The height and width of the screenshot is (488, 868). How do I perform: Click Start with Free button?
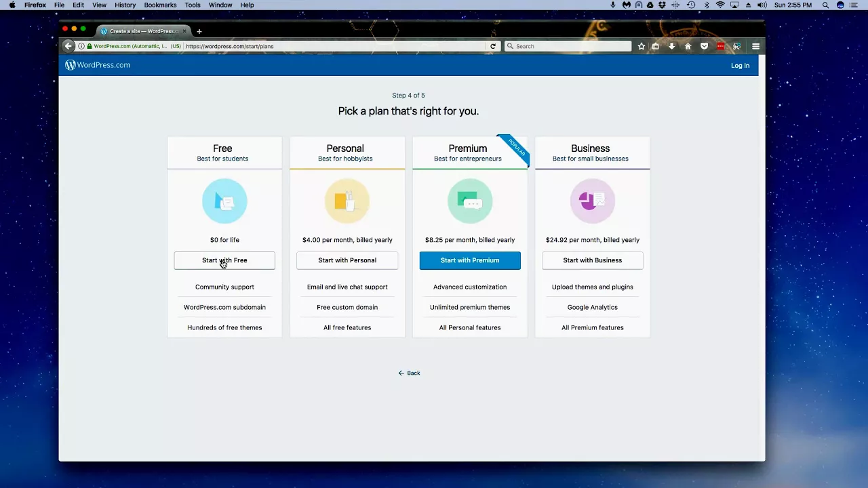coord(224,260)
